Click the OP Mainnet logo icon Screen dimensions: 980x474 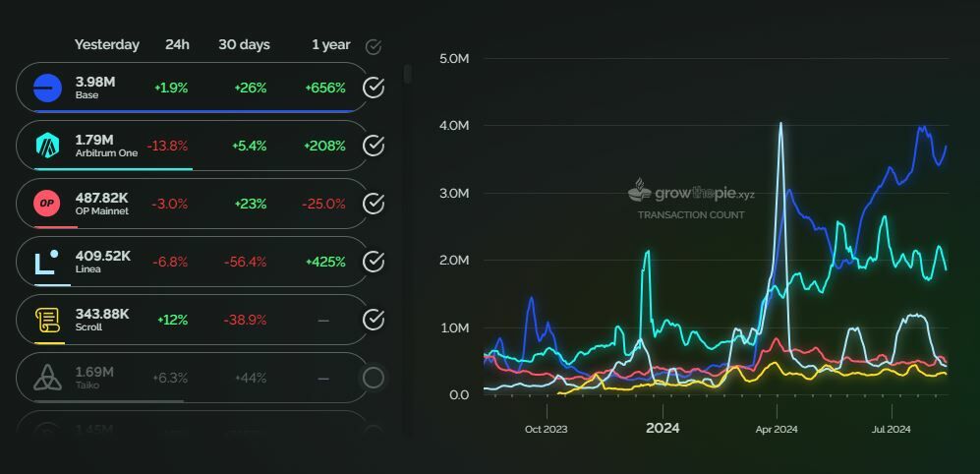pyautogui.click(x=47, y=204)
